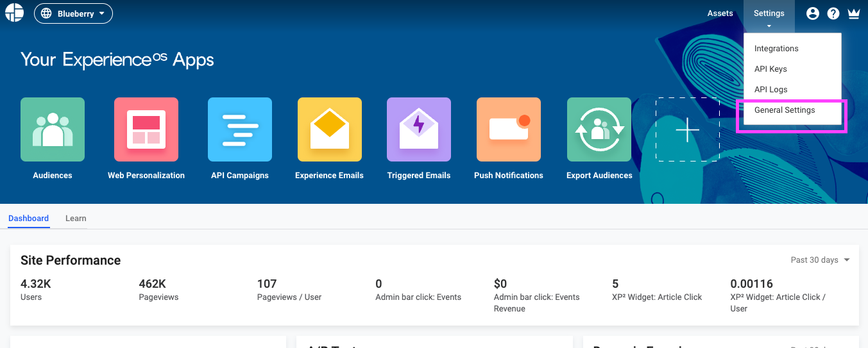Open the Audiences app icon
Screen dimensions: 868x348
click(x=53, y=129)
